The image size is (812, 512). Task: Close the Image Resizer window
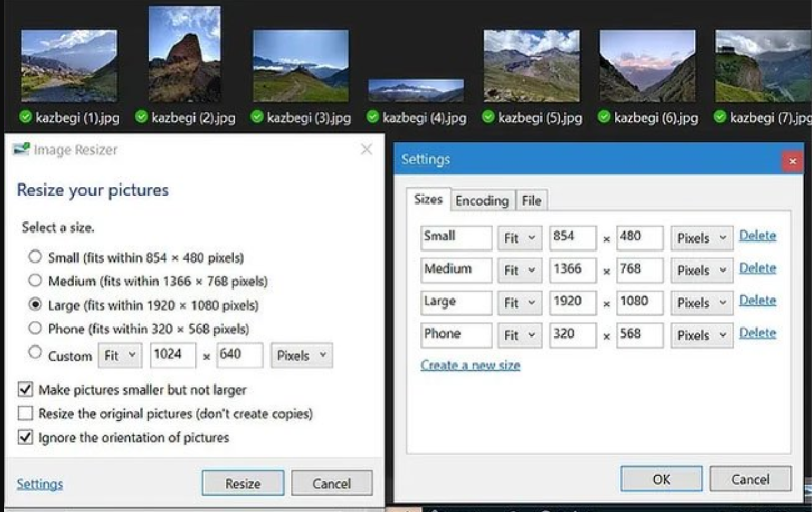[366, 149]
